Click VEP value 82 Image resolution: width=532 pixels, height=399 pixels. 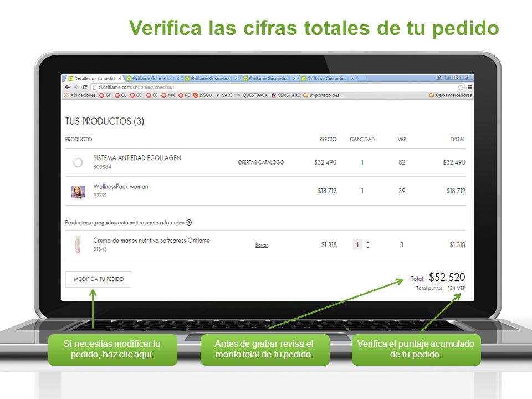(402, 162)
